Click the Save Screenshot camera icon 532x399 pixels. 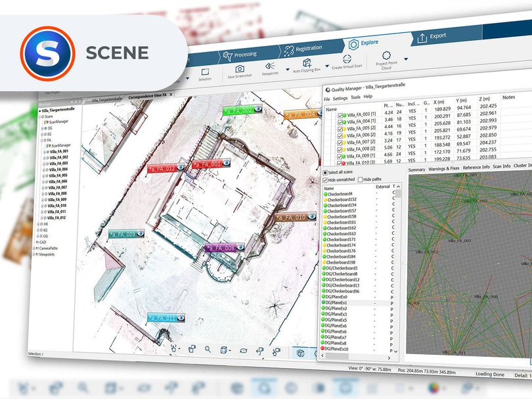pyautogui.click(x=240, y=69)
